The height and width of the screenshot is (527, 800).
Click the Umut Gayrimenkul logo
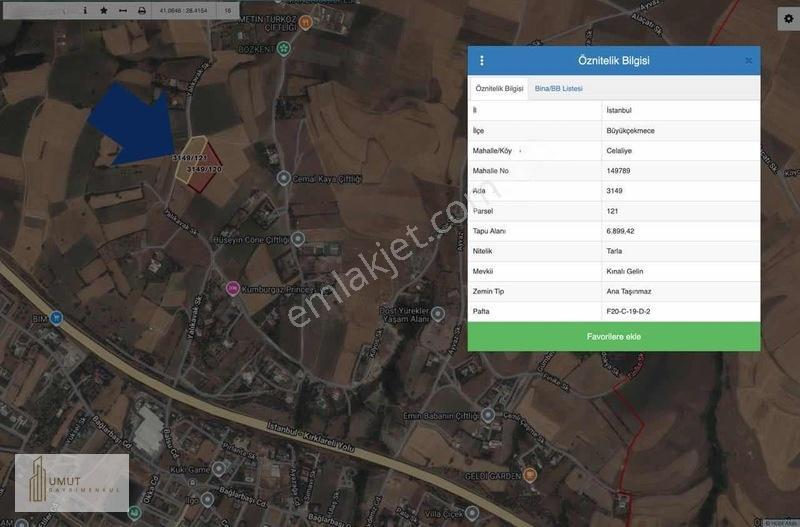coord(72,483)
